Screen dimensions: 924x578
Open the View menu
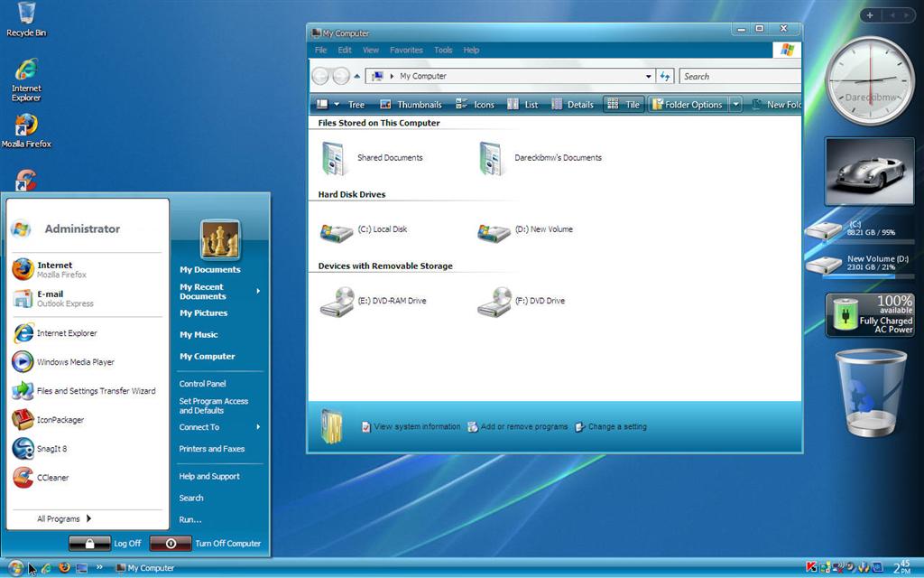pyautogui.click(x=371, y=51)
